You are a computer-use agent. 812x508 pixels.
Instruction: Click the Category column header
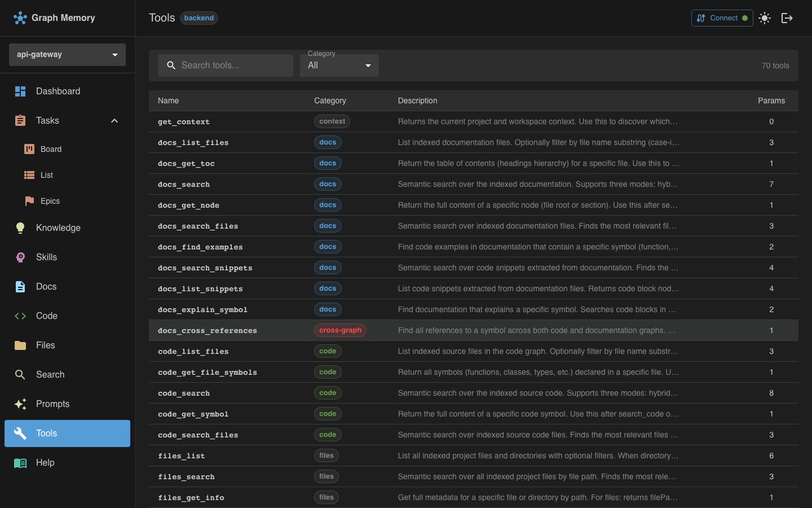click(330, 100)
